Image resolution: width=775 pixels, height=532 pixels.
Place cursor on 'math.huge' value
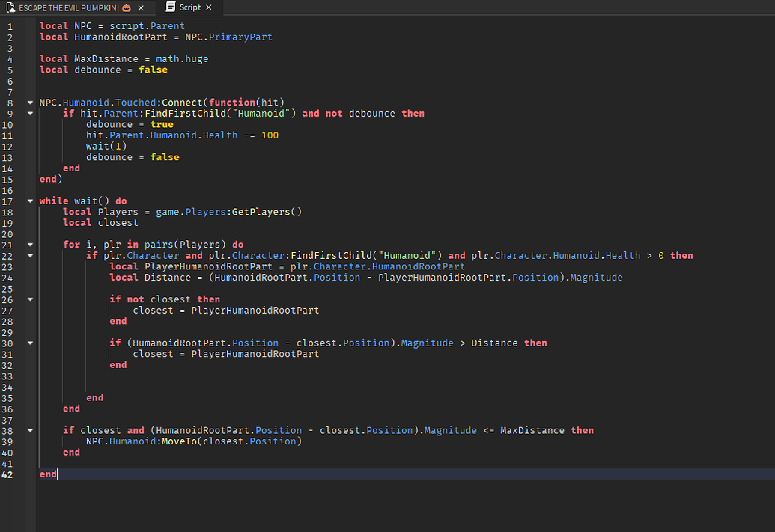tap(182, 59)
